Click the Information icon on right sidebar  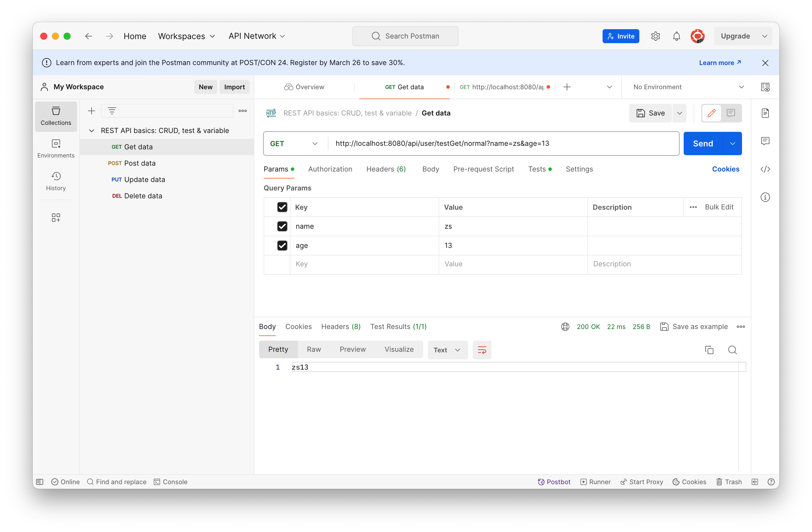click(766, 197)
